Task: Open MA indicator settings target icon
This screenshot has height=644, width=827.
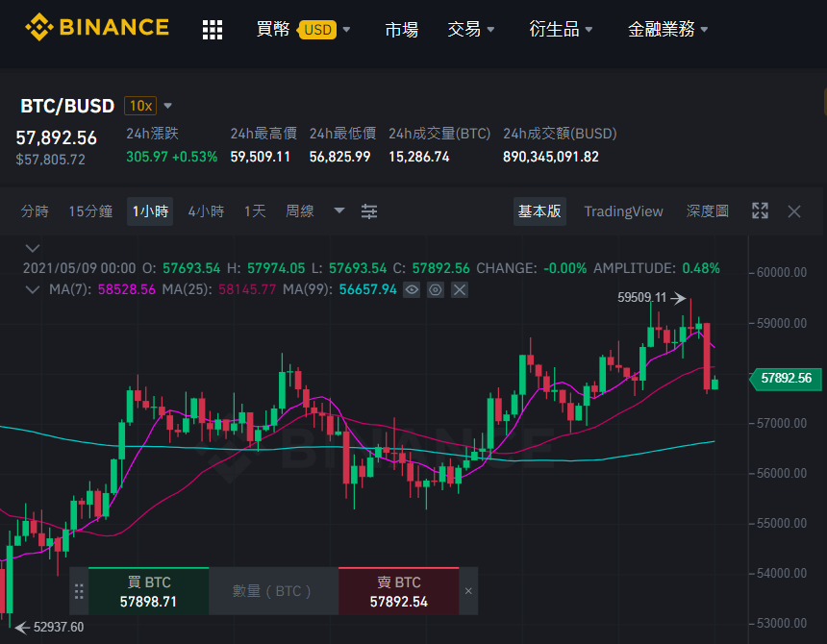Action: coord(435,289)
